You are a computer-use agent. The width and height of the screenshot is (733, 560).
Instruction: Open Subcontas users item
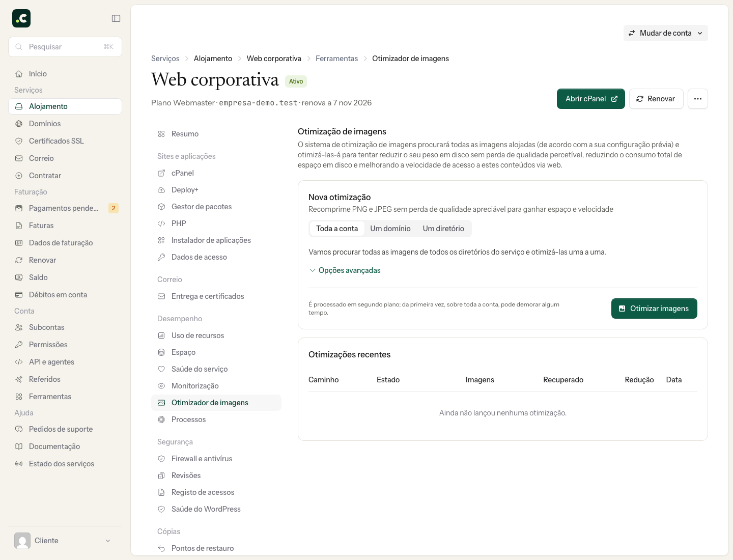pyautogui.click(x=65, y=327)
